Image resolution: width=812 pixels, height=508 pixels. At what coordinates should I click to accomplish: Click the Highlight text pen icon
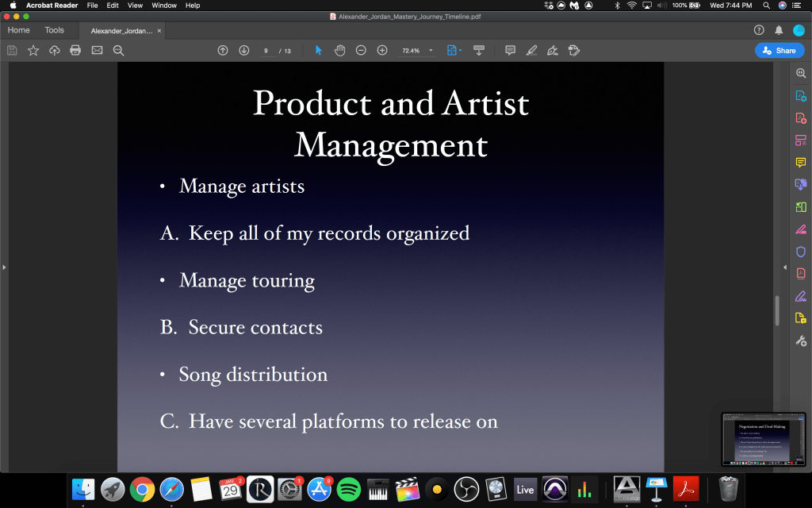coord(531,50)
